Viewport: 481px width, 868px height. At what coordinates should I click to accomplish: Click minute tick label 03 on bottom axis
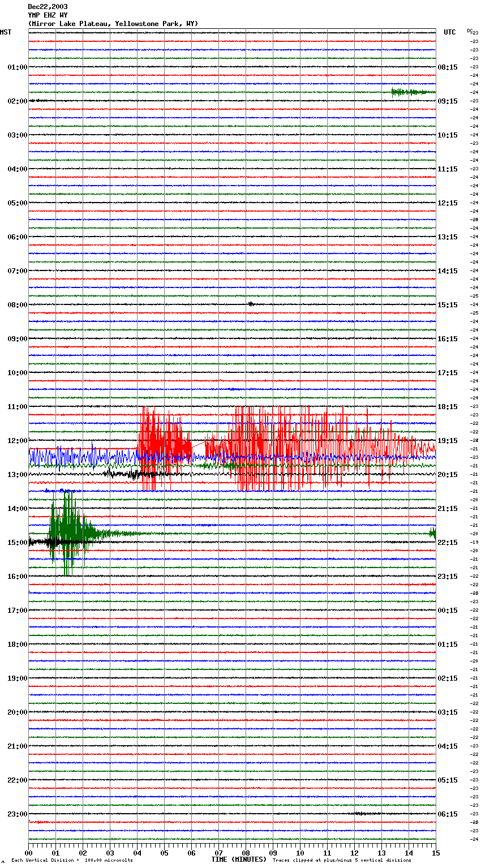click(110, 853)
